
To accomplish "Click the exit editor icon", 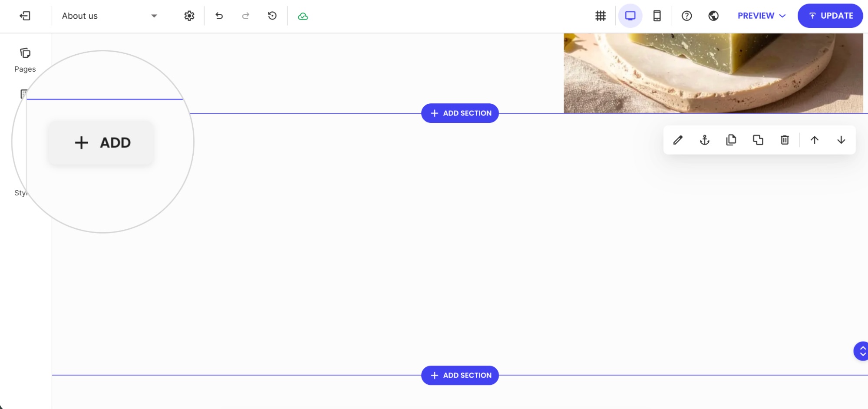I will (x=25, y=16).
